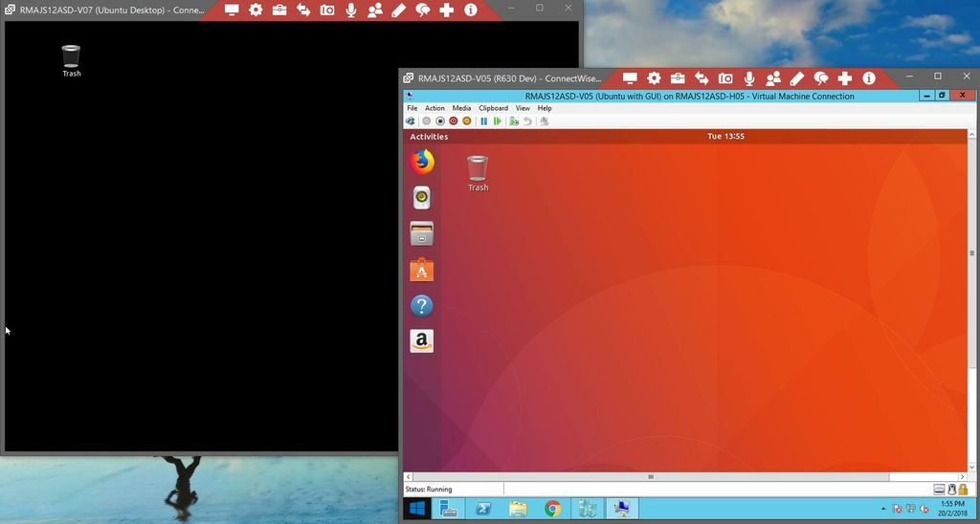Click the lock icon in VM status bar
The image size is (980, 524).
(x=963, y=489)
